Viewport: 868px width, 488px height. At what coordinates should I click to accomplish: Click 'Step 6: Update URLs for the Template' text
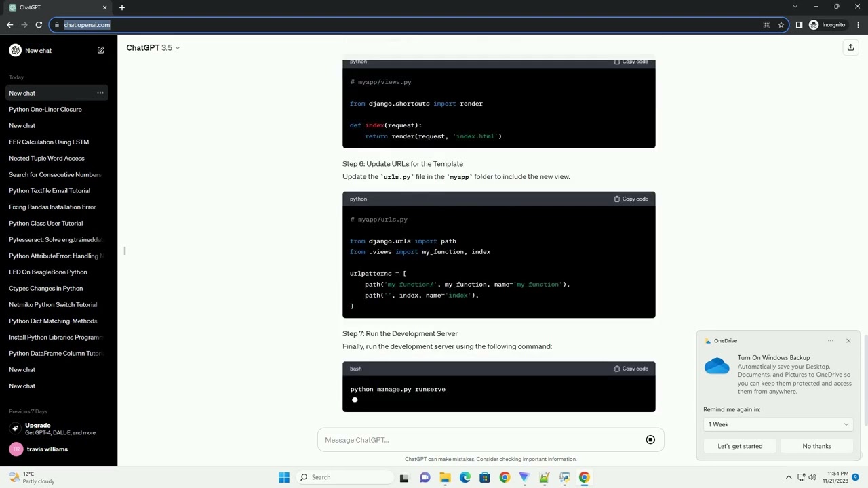pos(403,164)
